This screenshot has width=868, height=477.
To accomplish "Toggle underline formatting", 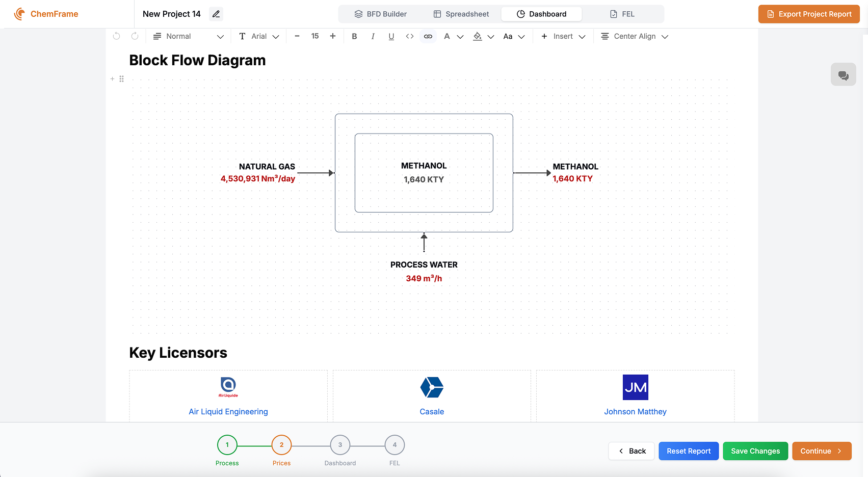I will (391, 36).
